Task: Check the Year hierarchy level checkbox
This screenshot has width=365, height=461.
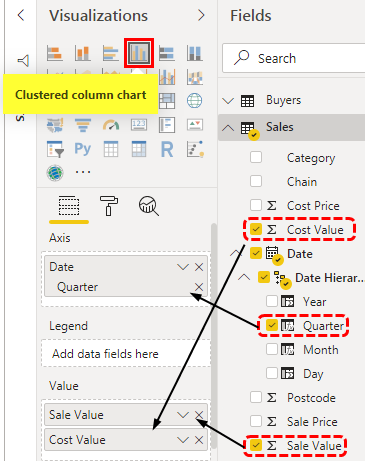Action: pyautogui.click(x=272, y=301)
